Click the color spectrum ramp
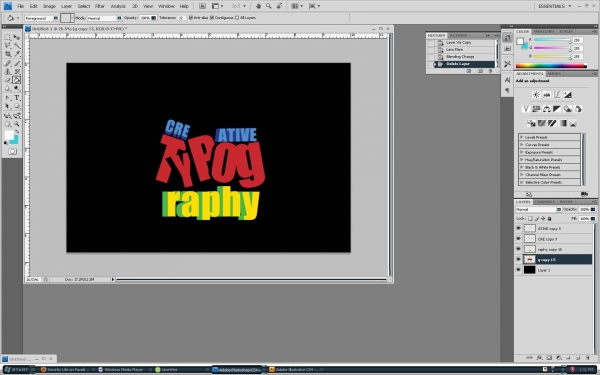The image size is (600, 375). point(551,66)
